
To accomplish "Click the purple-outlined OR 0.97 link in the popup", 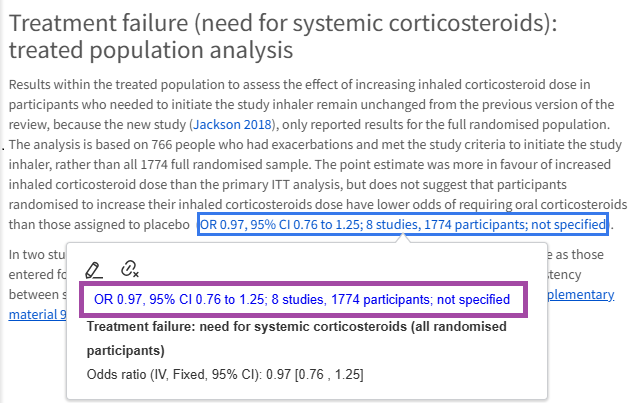I will click(x=302, y=299).
